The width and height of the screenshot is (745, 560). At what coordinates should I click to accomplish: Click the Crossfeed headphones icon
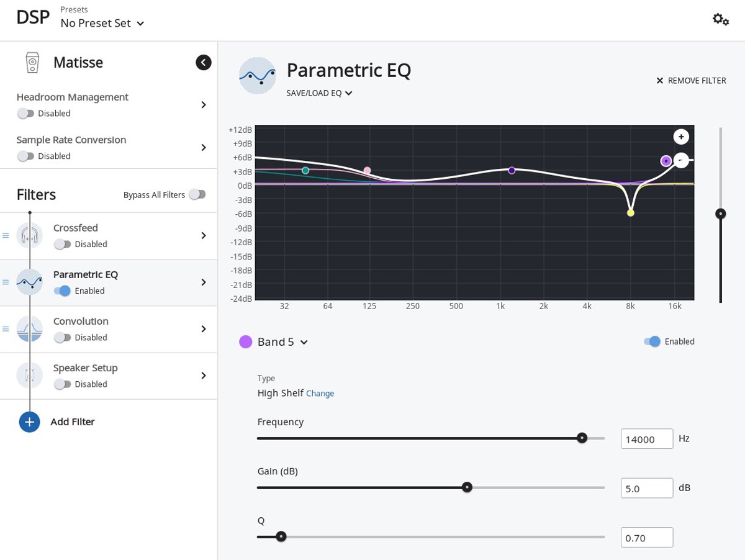[30, 236]
